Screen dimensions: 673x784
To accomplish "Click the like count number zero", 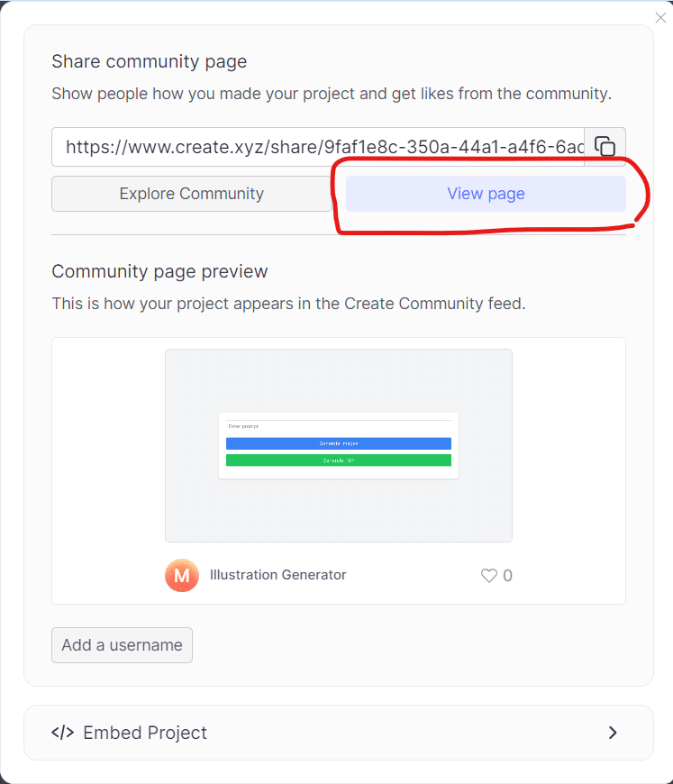I will (x=507, y=576).
